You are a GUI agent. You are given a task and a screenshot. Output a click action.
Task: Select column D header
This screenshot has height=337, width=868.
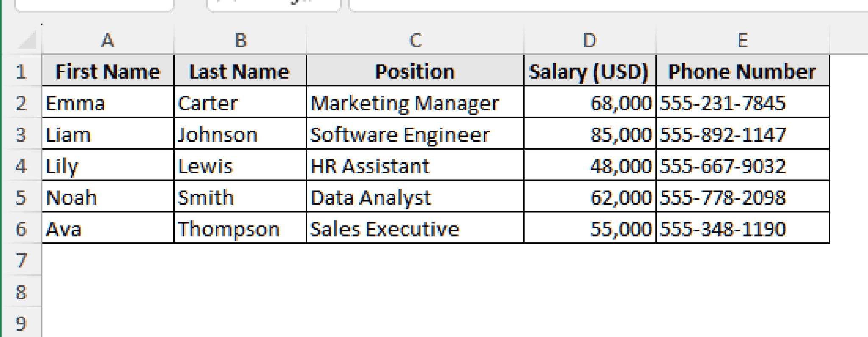(589, 40)
